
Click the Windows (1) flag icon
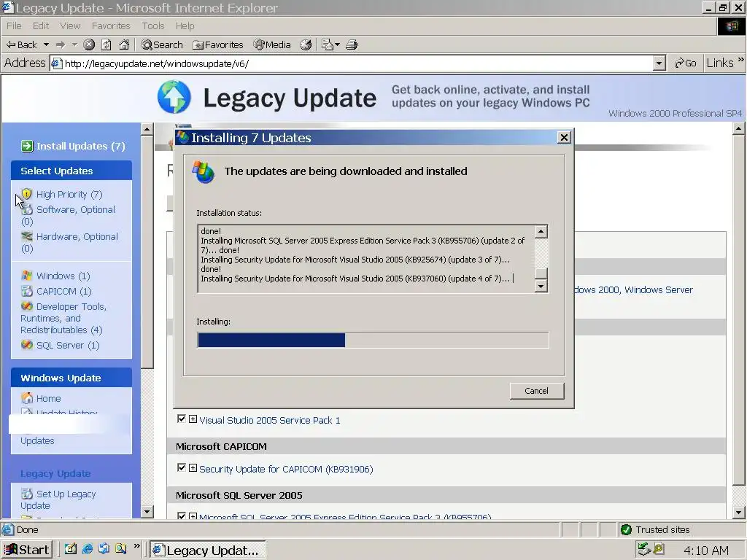coord(27,276)
